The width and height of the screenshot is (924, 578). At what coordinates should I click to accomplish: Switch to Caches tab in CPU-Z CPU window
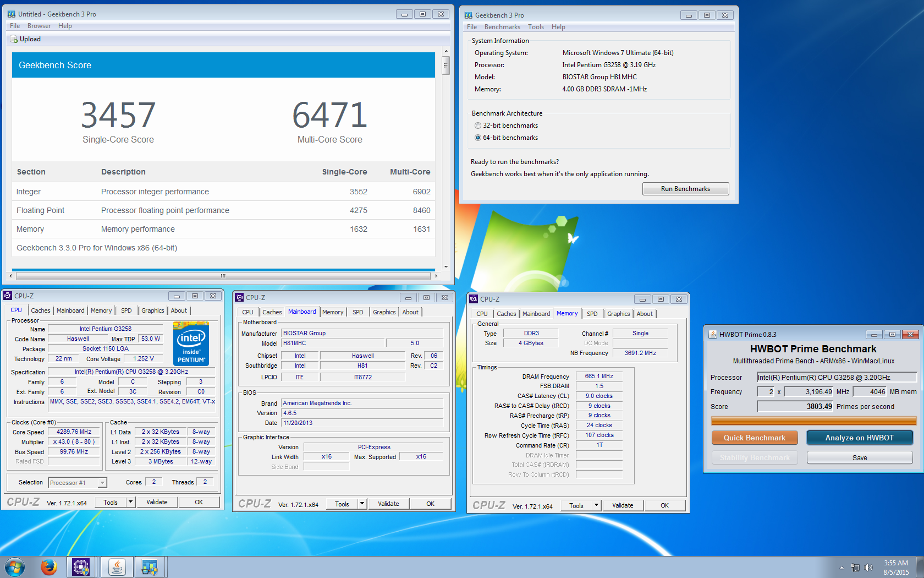[x=41, y=310]
